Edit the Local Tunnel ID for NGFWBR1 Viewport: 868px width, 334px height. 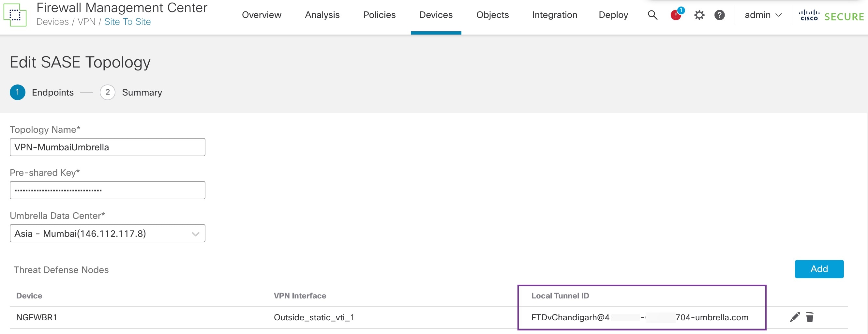point(795,317)
